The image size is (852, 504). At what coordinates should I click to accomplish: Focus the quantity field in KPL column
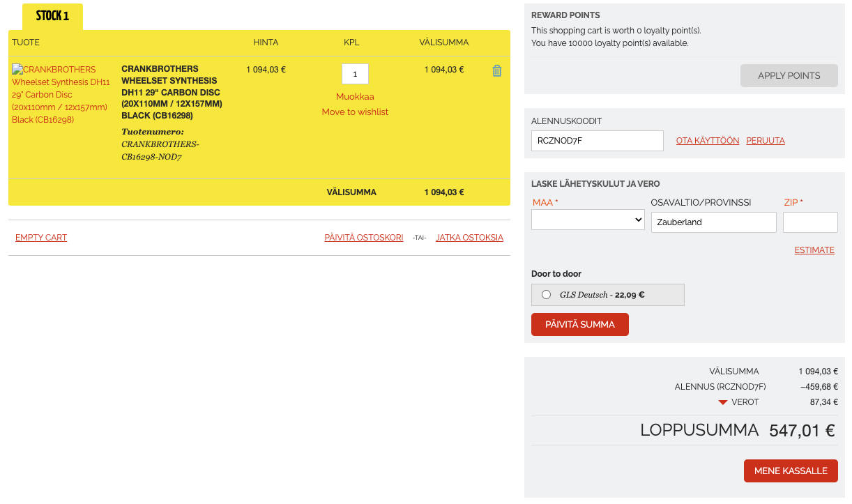coord(355,74)
